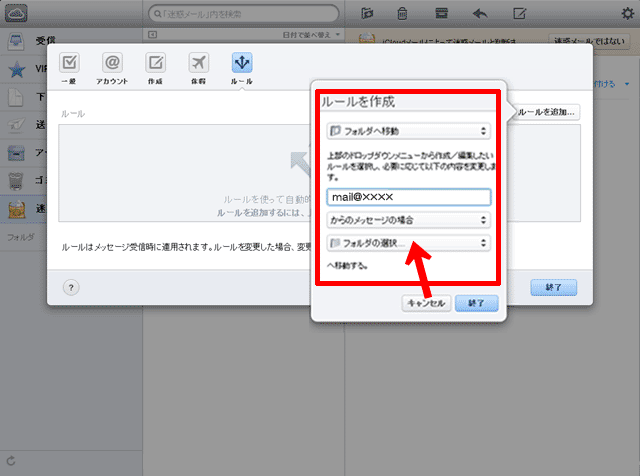Image resolution: width=640 pixels, height=476 pixels.
Task: Click the iCloud logo icon
Action: pos(17,13)
